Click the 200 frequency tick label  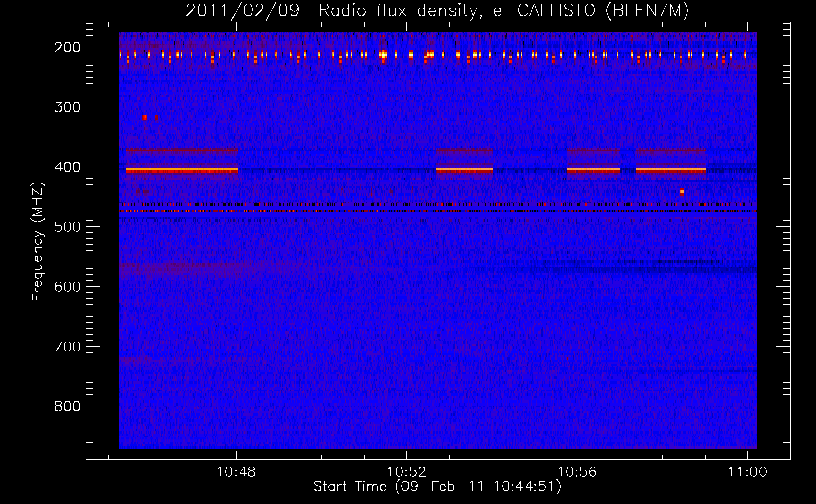pyautogui.click(x=68, y=47)
